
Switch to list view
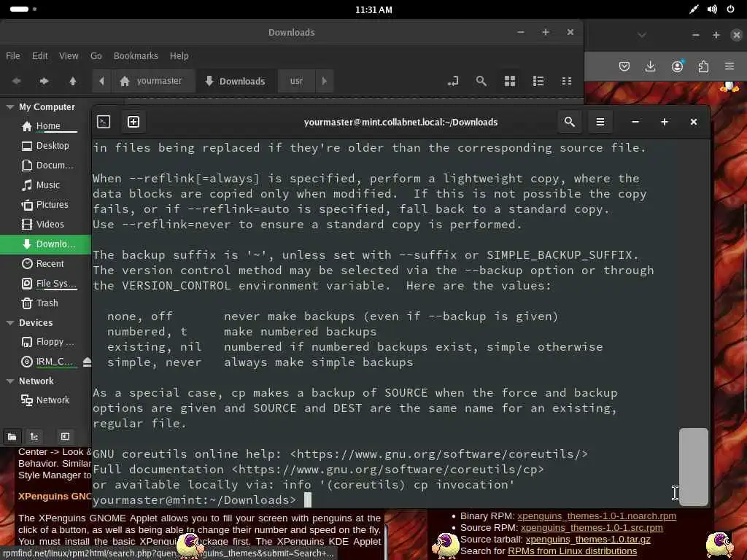(538, 81)
